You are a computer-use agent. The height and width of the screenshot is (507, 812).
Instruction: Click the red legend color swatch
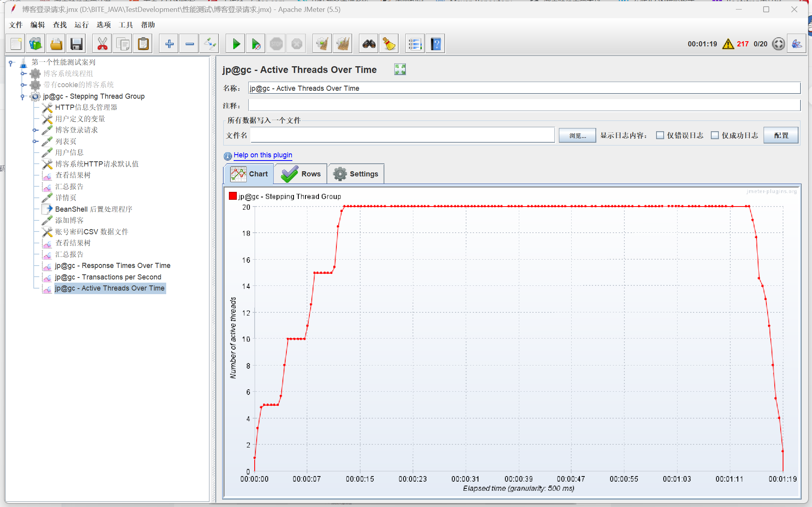(x=233, y=196)
